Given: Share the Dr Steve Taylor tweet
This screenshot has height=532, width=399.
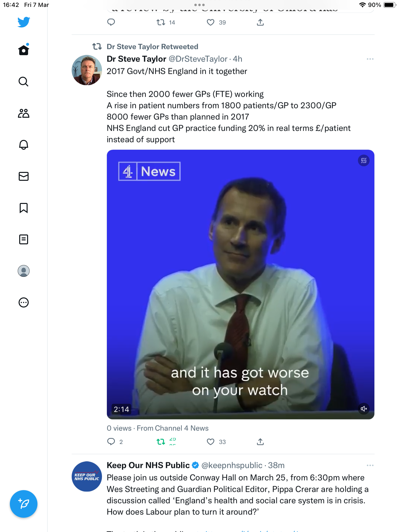Looking at the screenshot, I should pos(260,442).
